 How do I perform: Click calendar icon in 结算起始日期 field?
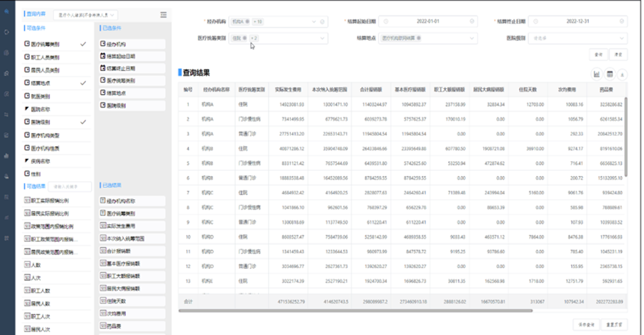(x=387, y=22)
